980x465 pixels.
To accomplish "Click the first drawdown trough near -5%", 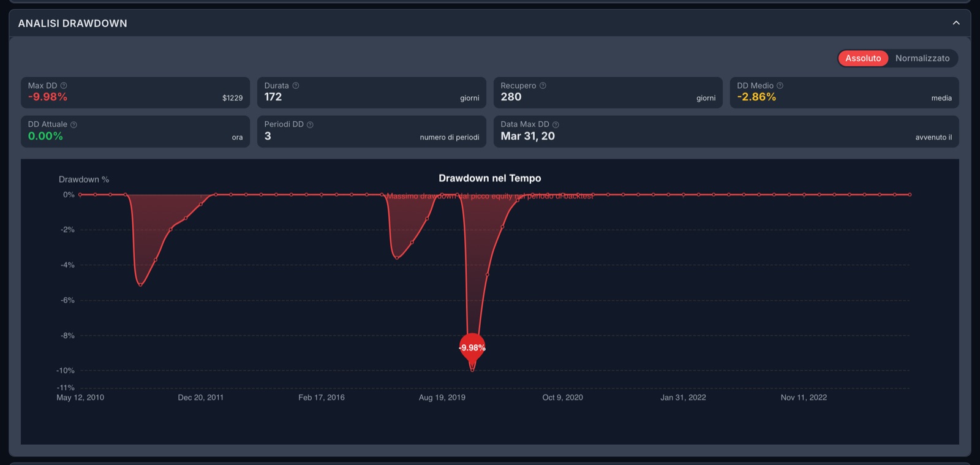I will click(140, 285).
